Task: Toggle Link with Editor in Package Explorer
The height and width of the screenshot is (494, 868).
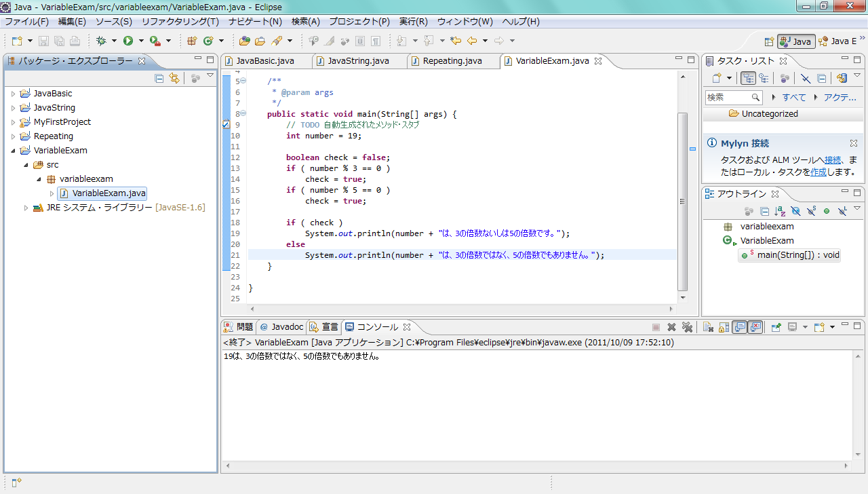Action: [175, 78]
